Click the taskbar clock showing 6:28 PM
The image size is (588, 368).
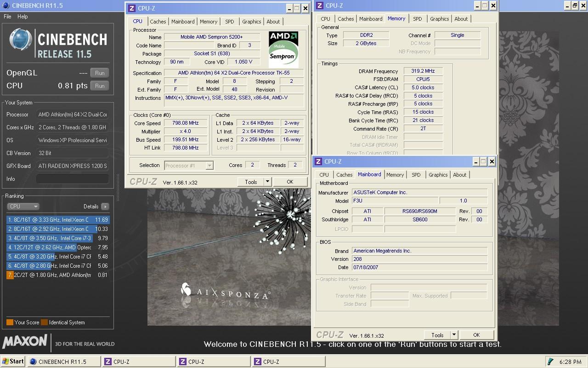571,362
